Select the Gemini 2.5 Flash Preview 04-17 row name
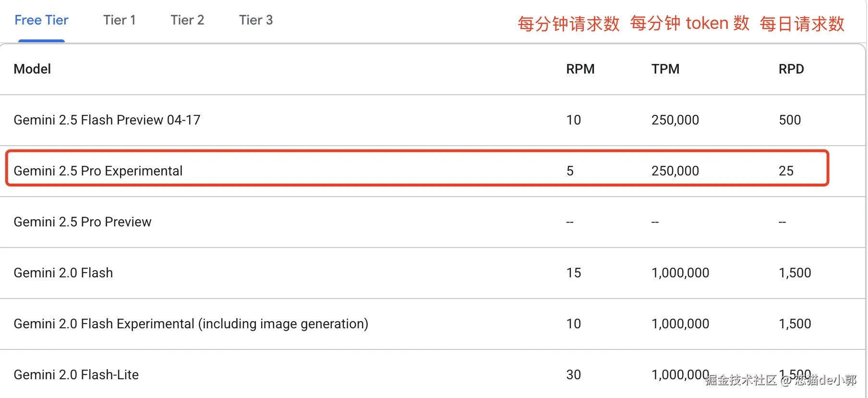 [x=107, y=120]
